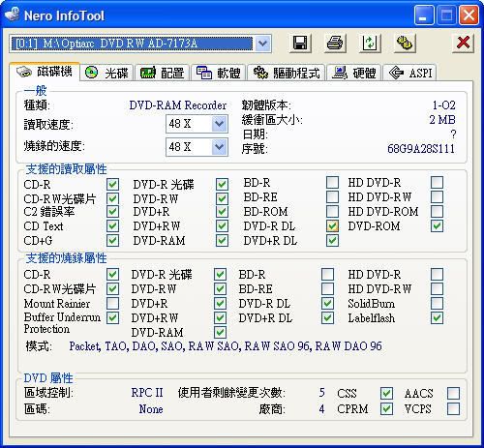
Task: Toggle DVD+RW read checkbox
Action: (222, 226)
